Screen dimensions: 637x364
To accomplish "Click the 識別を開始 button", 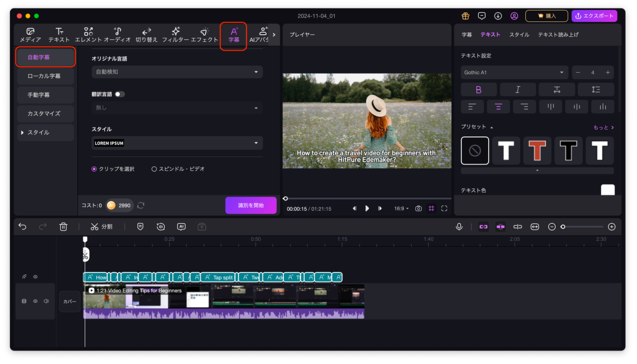I will pyautogui.click(x=251, y=205).
